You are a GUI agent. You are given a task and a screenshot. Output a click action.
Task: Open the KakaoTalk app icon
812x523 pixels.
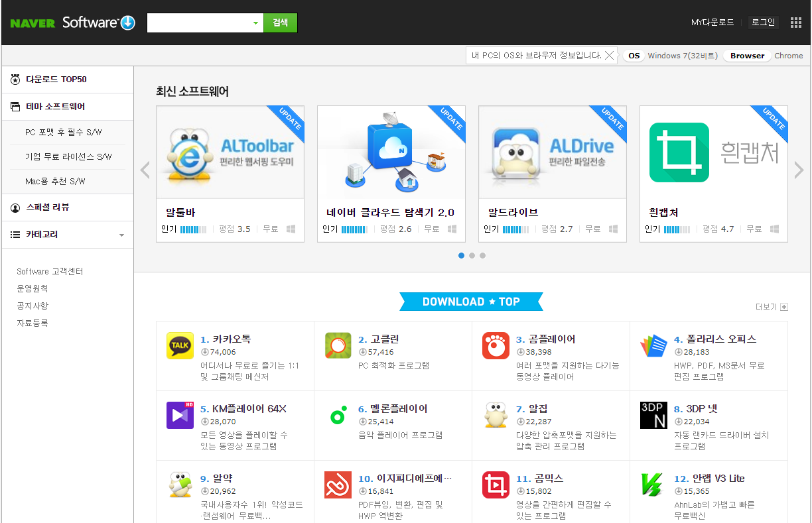click(x=180, y=346)
